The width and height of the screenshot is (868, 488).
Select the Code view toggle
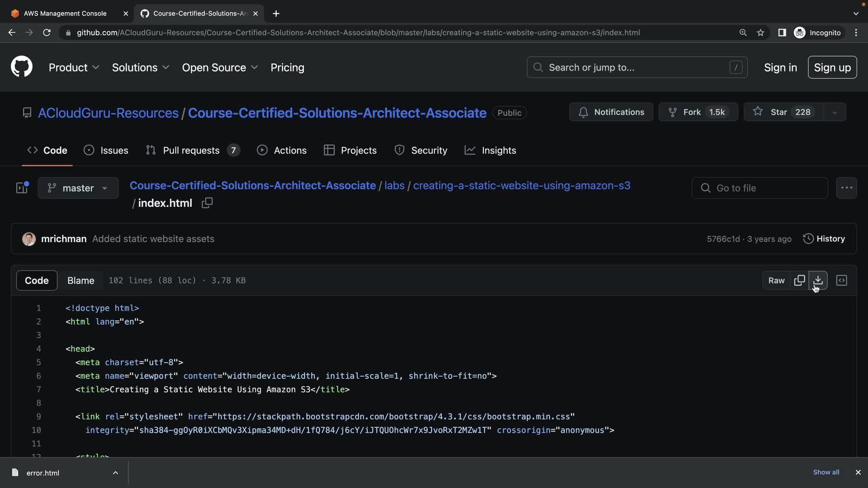coord(37,281)
